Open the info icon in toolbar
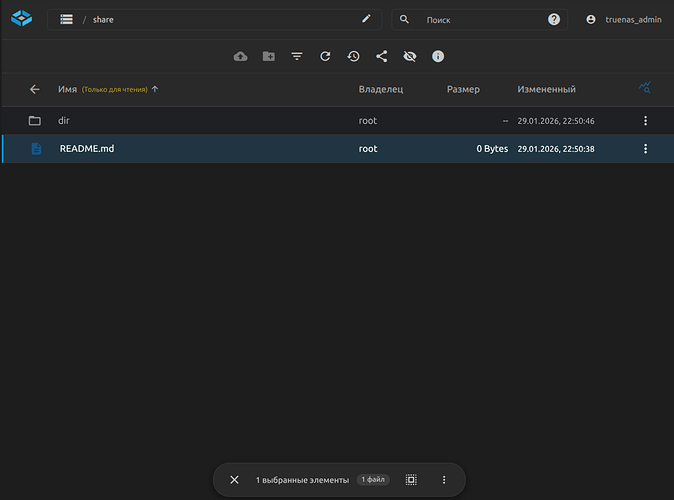This screenshot has height=500, width=674. pos(437,57)
